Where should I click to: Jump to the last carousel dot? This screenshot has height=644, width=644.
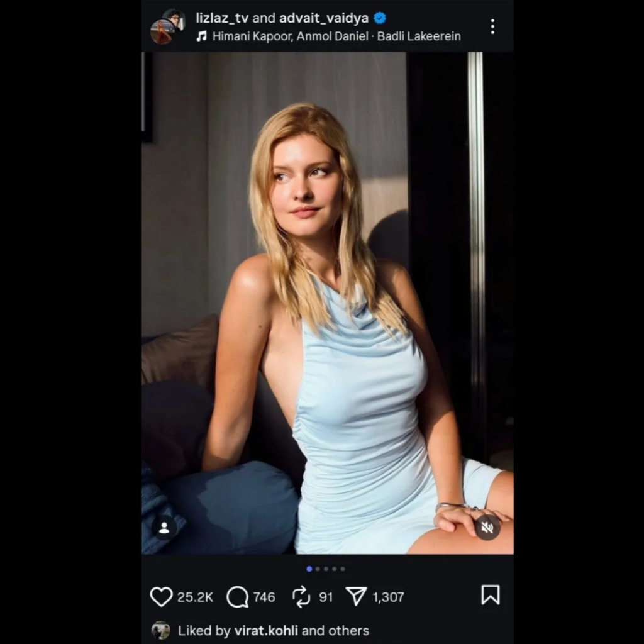[343, 569]
